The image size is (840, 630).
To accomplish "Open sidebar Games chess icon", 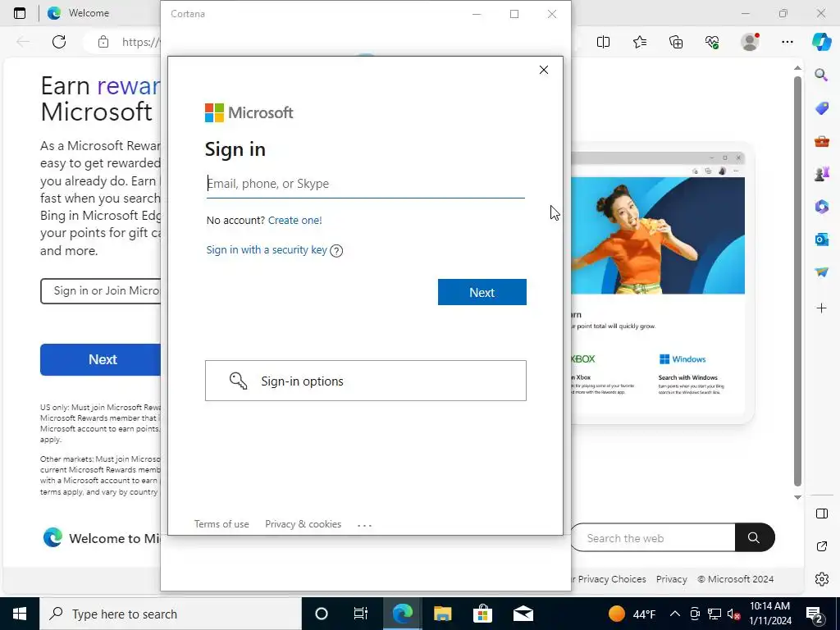I will (x=821, y=174).
